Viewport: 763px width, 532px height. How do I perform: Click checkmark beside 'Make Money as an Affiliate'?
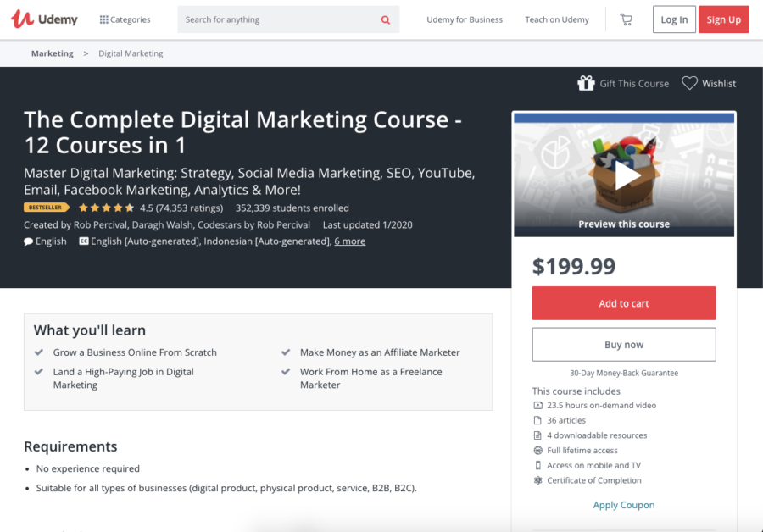tap(286, 352)
